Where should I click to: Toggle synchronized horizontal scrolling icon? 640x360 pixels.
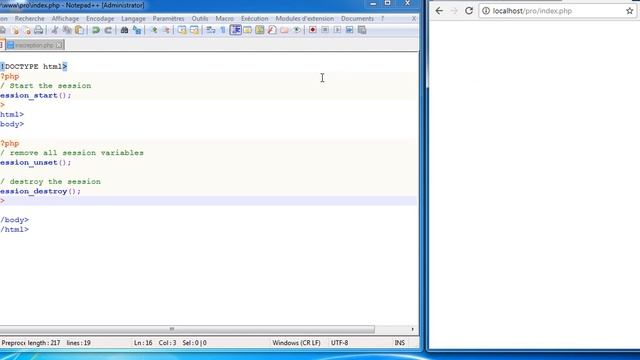coord(194,30)
